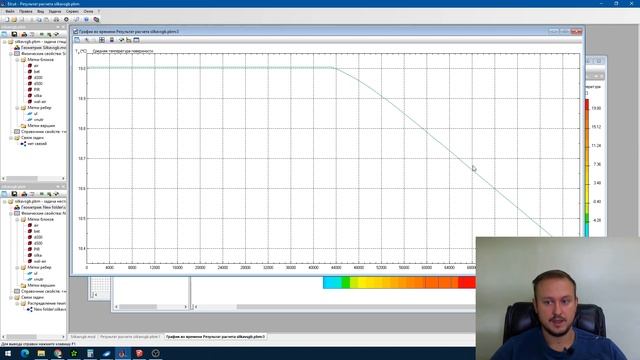The width and height of the screenshot is (640, 360).
Task: Click red segment of horizontal color legend
Action: 467,282
